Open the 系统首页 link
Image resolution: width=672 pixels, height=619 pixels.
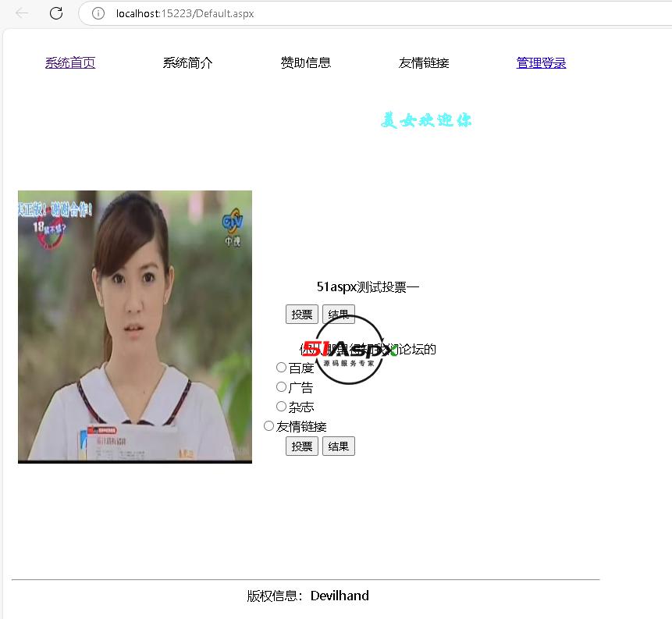[70, 63]
